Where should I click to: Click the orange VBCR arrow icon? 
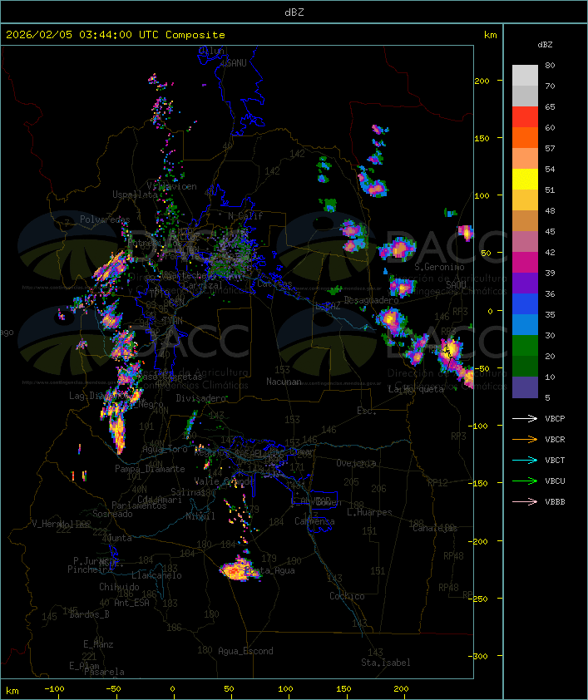click(x=525, y=439)
